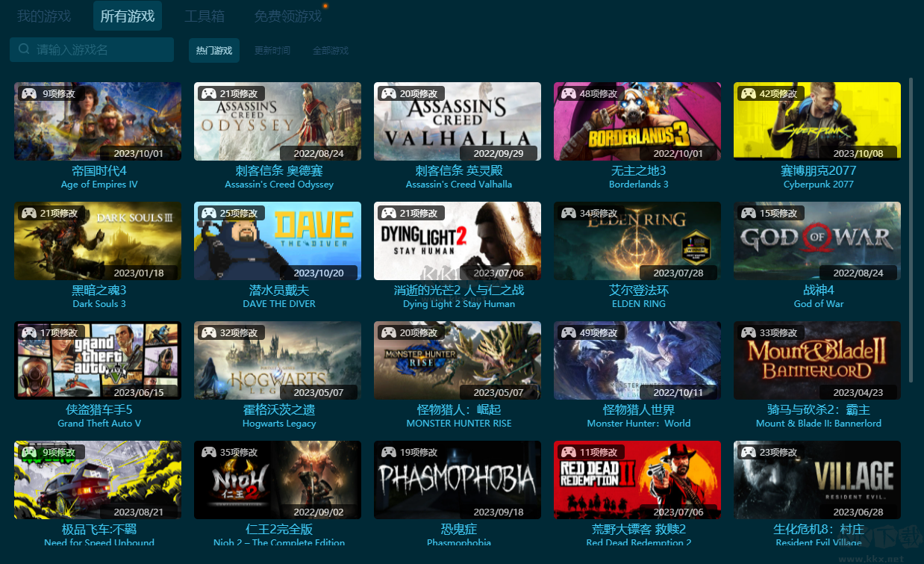Click gamepad icon on Age of Empires IV card
This screenshot has width=924, height=564.
click(28, 93)
